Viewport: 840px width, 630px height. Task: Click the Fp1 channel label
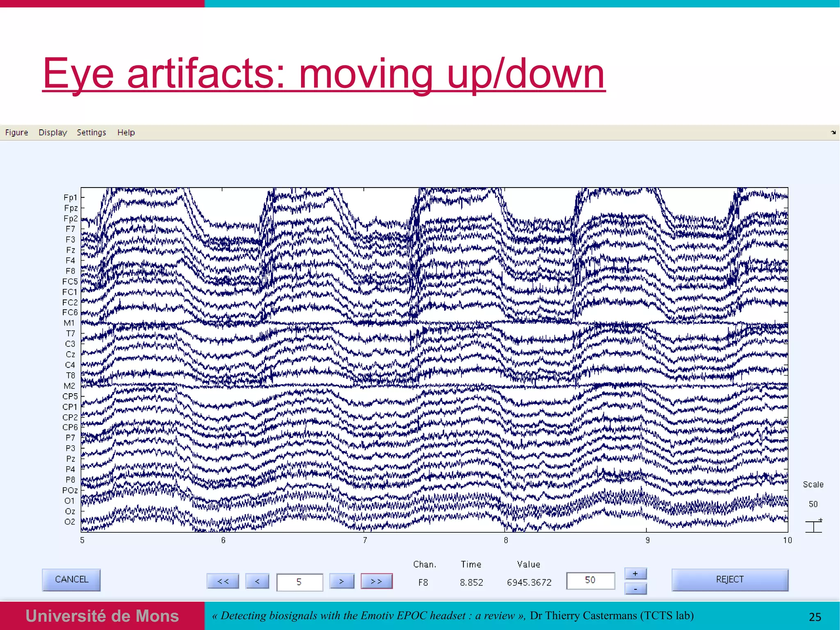[x=70, y=198]
